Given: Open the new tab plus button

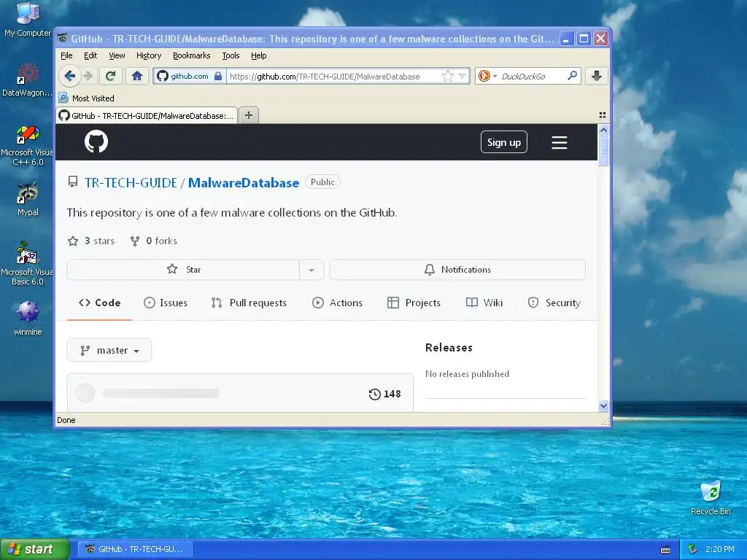Looking at the screenshot, I should 249,115.
